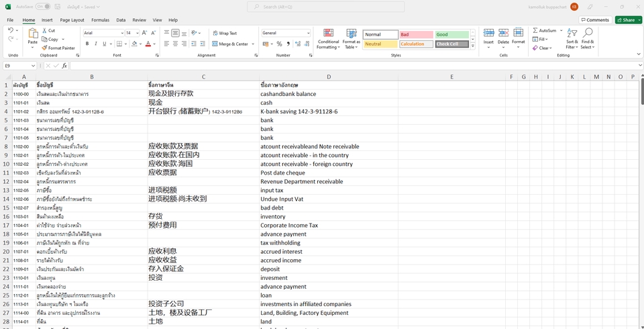Screen dimensions: 644x329
Task: Apply the Fill Color bucket
Action: click(134, 44)
